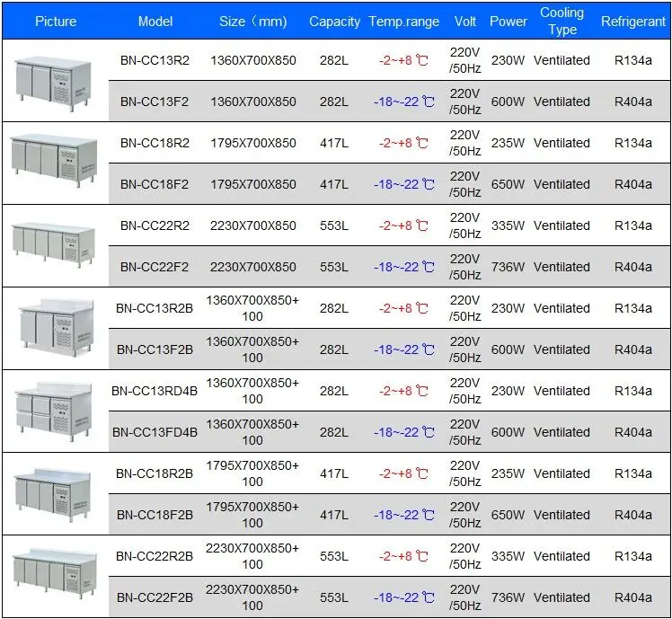Click capacity 417L in BN-CC18R2 row
This screenshot has height=619, width=672.
pos(334,143)
